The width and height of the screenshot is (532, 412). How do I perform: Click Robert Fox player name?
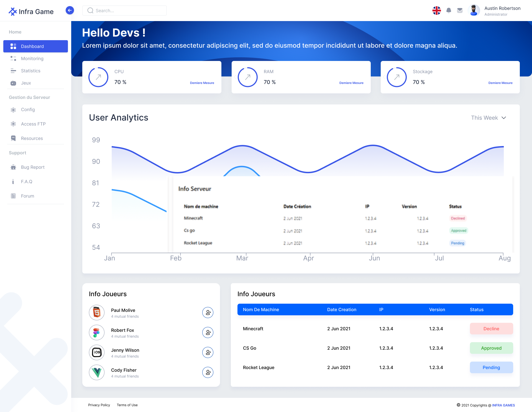[122, 330]
